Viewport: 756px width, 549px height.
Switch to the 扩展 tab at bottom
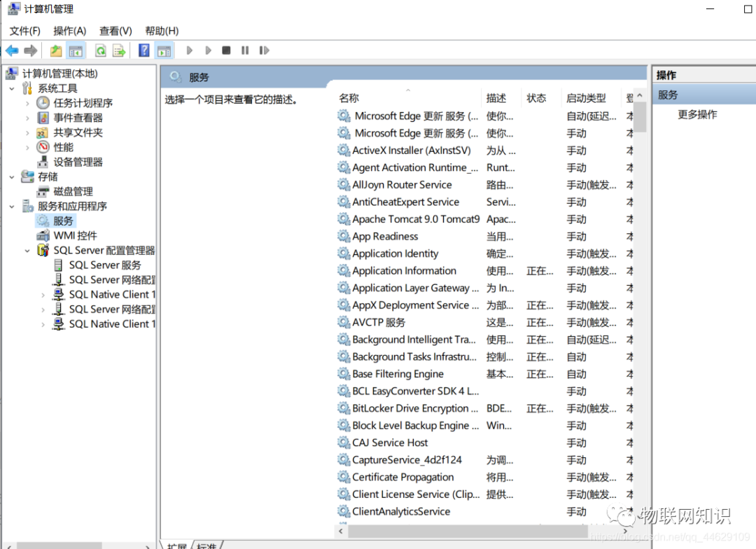point(176,545)
